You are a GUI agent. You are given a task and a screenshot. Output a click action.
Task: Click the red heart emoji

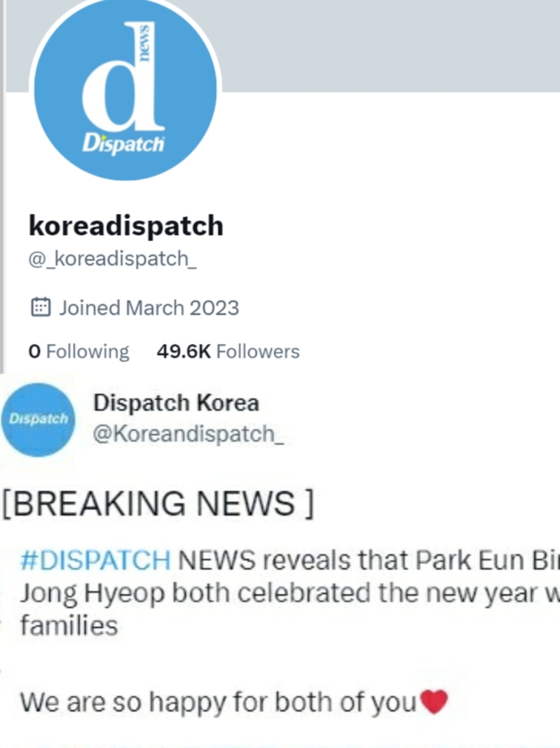434,701
